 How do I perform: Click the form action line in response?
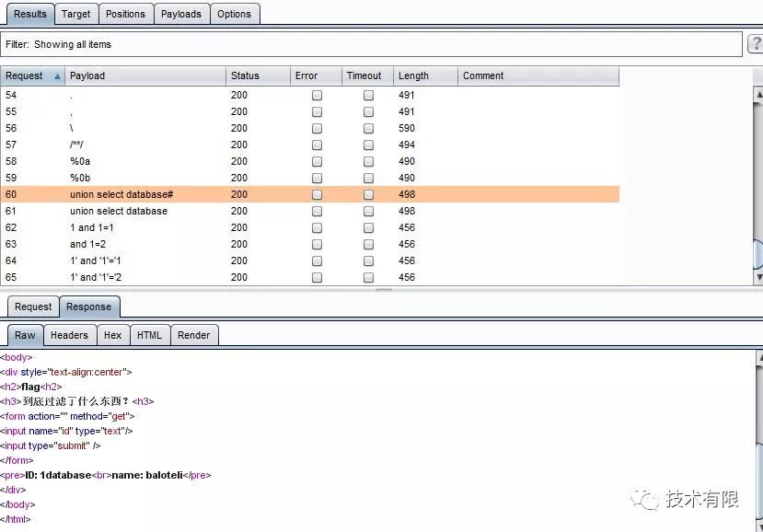[x=67, y=416]
